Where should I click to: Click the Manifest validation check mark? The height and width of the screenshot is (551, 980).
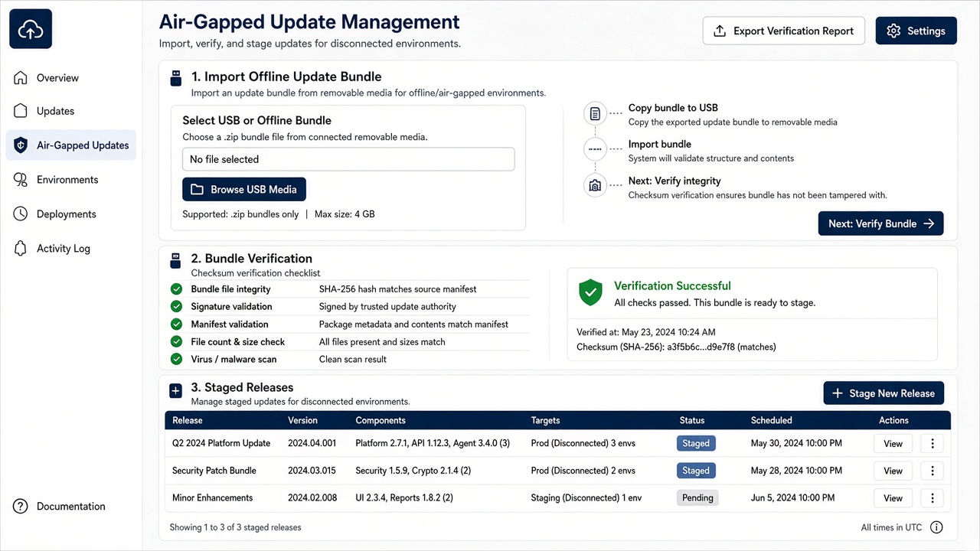(x=176, y=324)
